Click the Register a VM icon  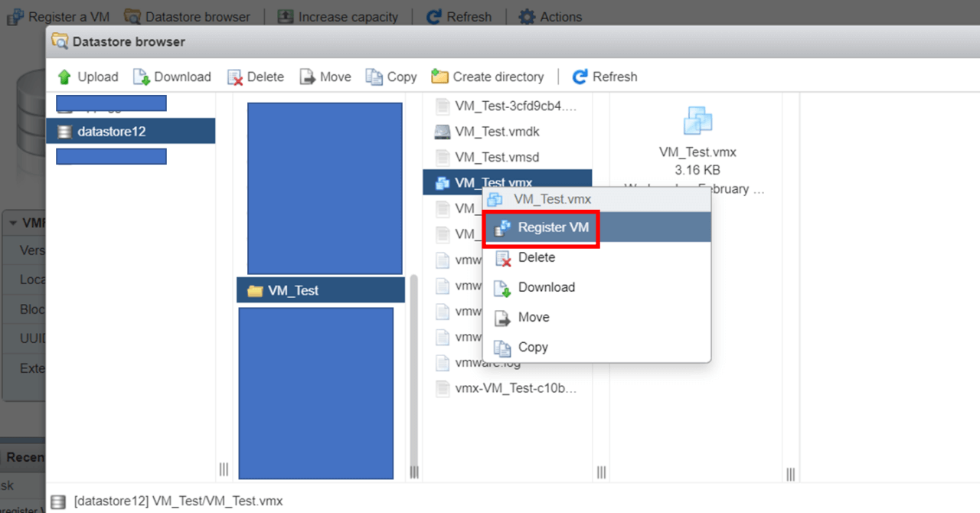click(15, 16)
